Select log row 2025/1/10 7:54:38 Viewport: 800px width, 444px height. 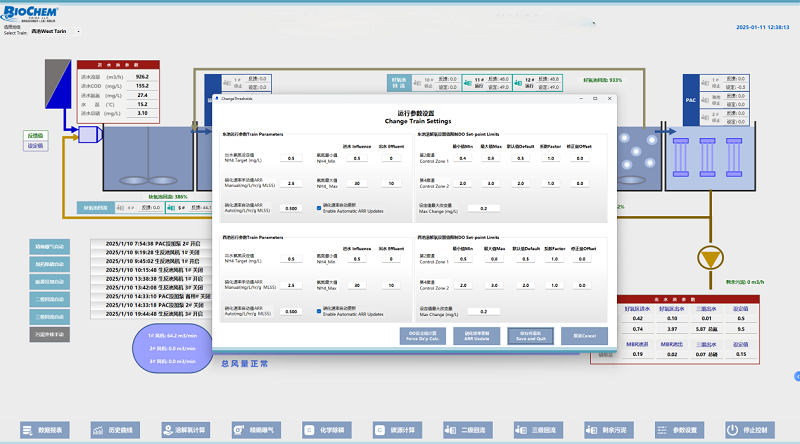tap(152, 243)
